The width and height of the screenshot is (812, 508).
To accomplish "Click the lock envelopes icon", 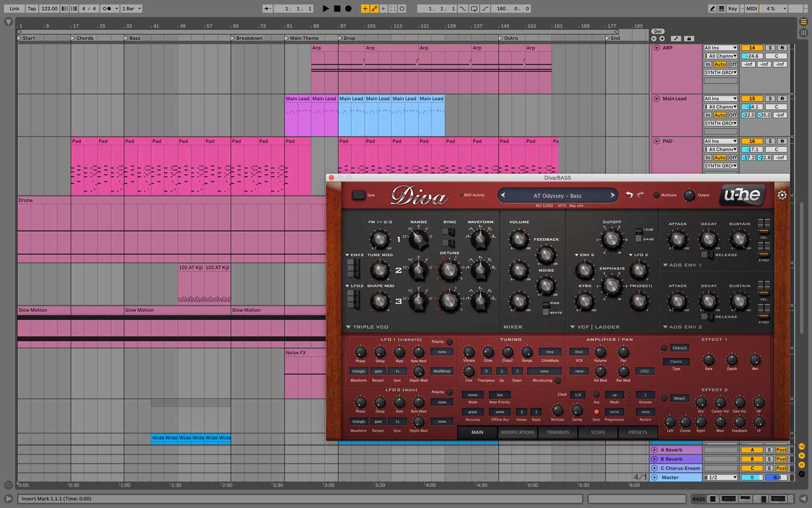I will (689, 39).
